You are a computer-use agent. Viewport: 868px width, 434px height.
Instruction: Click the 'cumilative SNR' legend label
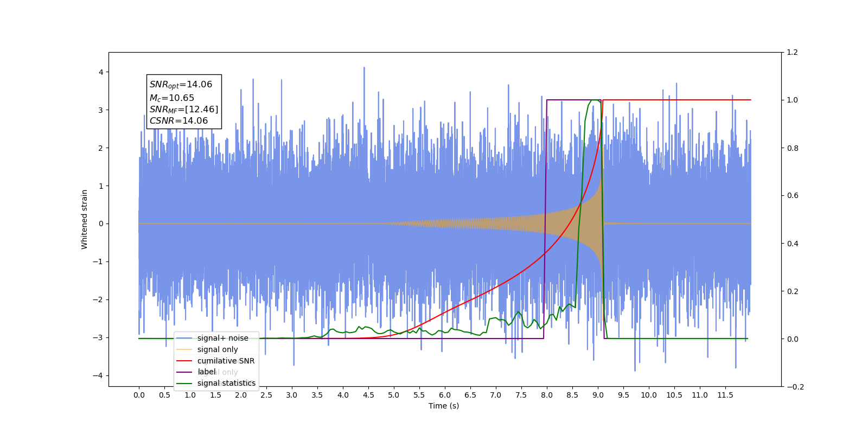coord(226,361)
